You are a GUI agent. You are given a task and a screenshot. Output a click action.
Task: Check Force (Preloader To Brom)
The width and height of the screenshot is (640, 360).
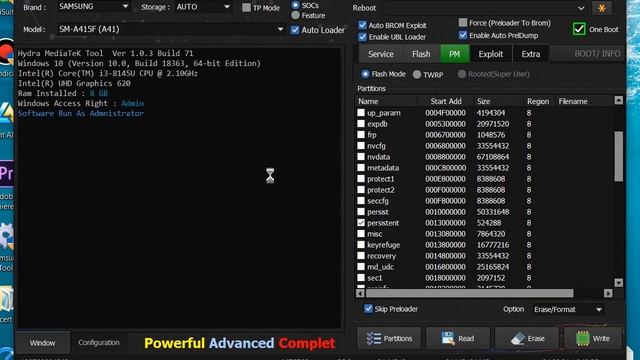click(462, 22)
